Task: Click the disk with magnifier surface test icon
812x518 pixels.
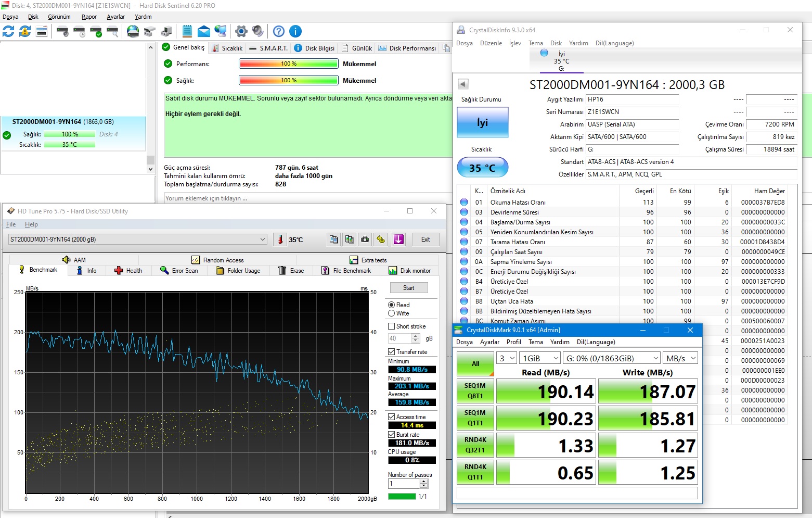Action: [112, 31]
